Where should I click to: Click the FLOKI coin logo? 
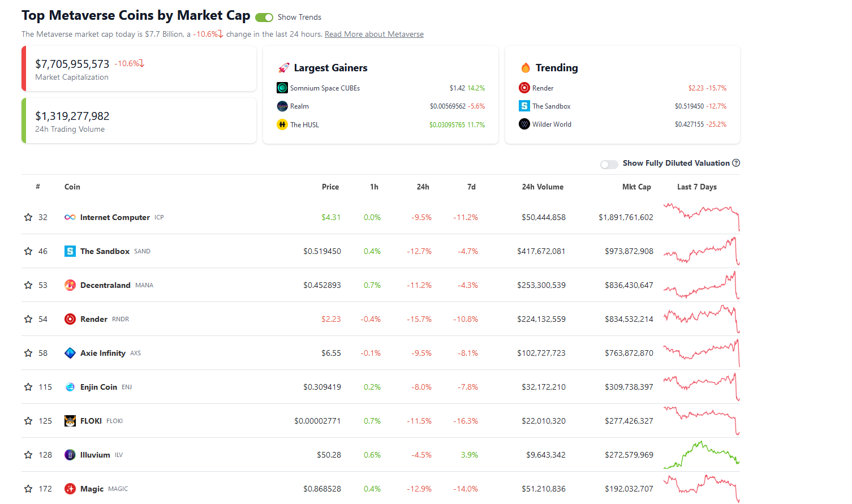coord(70,421)
